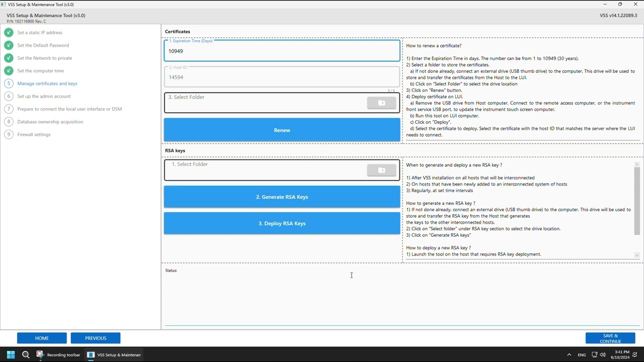The image size is (644, 362).
Task: Click the 'VSS Setup & Maintenance Tool (v3.0)' header title
Action: (46, 16)
